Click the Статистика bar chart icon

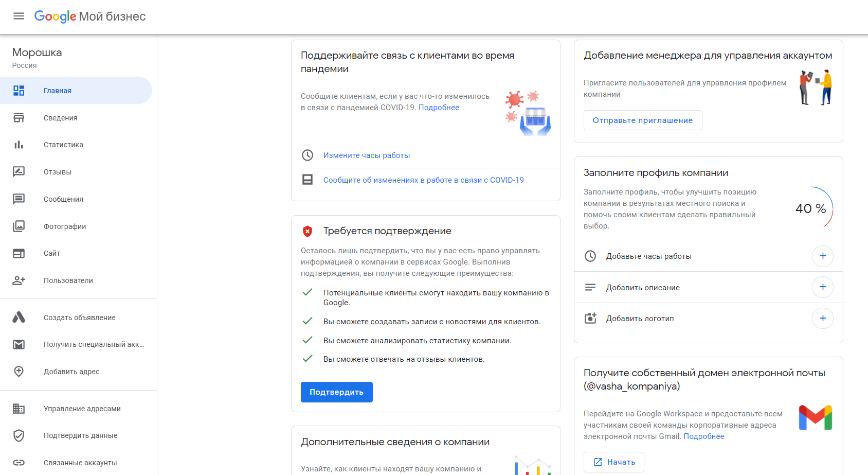[x=19, y=145]
